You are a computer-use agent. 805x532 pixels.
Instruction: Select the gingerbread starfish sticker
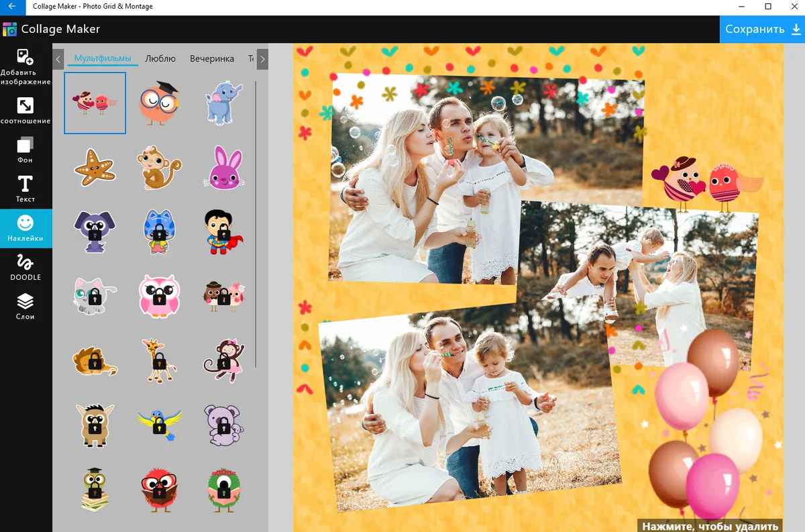95,168
